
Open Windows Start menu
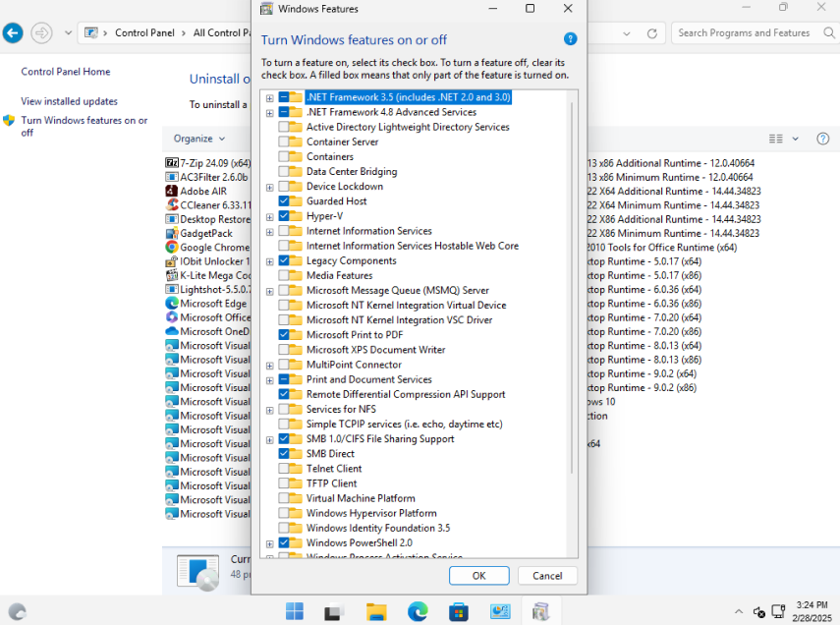tap(294, 611)
